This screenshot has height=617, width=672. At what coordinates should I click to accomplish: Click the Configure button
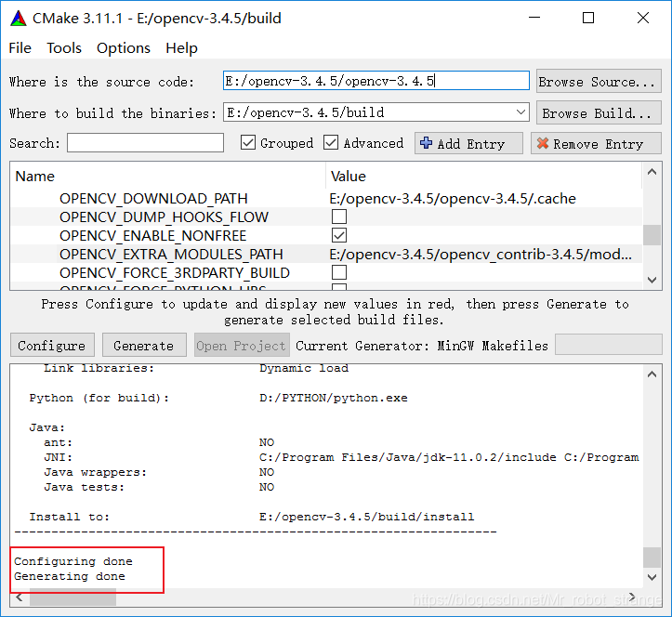[x=52, y=345]
